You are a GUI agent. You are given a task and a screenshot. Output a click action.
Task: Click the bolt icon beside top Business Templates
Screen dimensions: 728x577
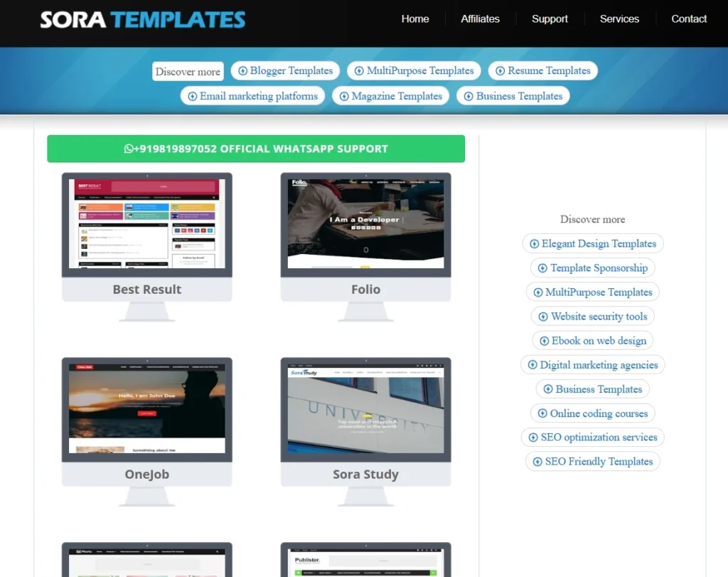pos(469,96)
